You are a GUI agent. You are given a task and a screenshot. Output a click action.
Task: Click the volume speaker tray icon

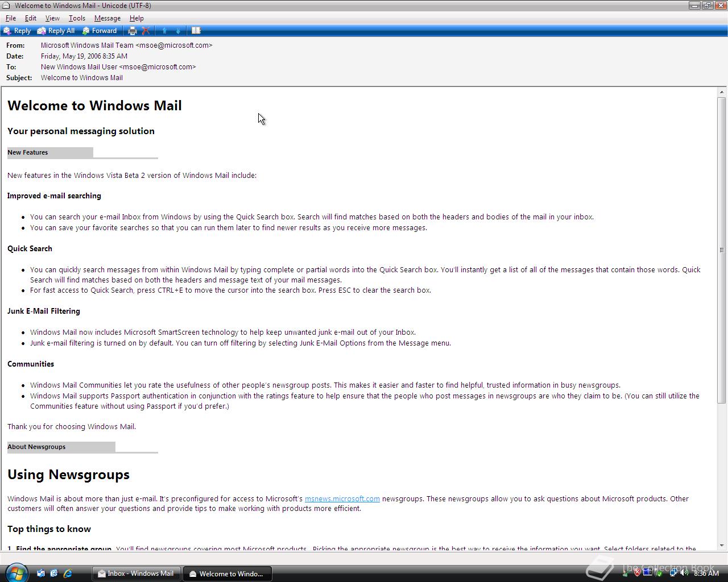(x=684, y=573)
